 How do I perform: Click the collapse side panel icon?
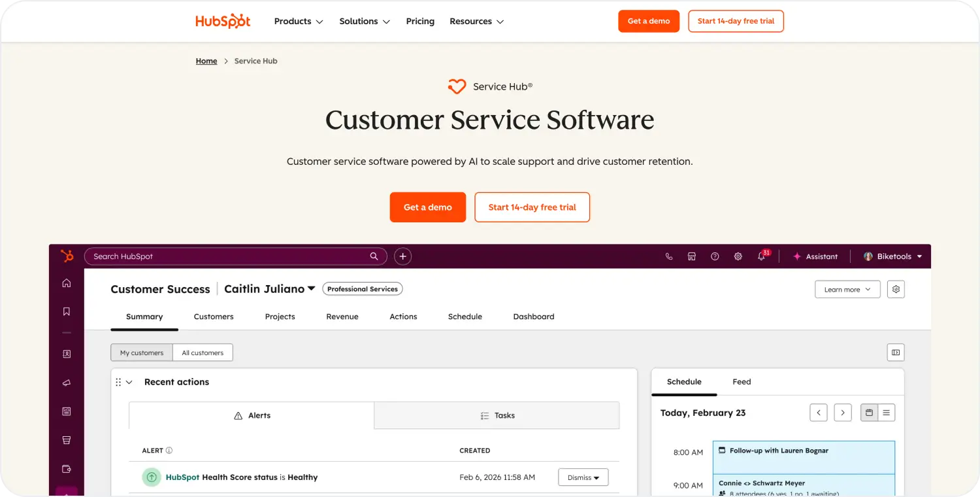click(896, 352)
